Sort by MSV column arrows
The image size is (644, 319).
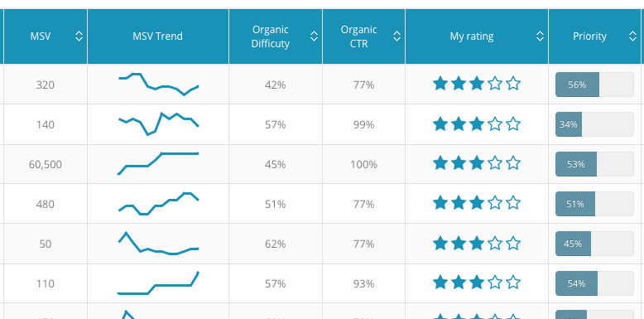[x=79, y=36]
